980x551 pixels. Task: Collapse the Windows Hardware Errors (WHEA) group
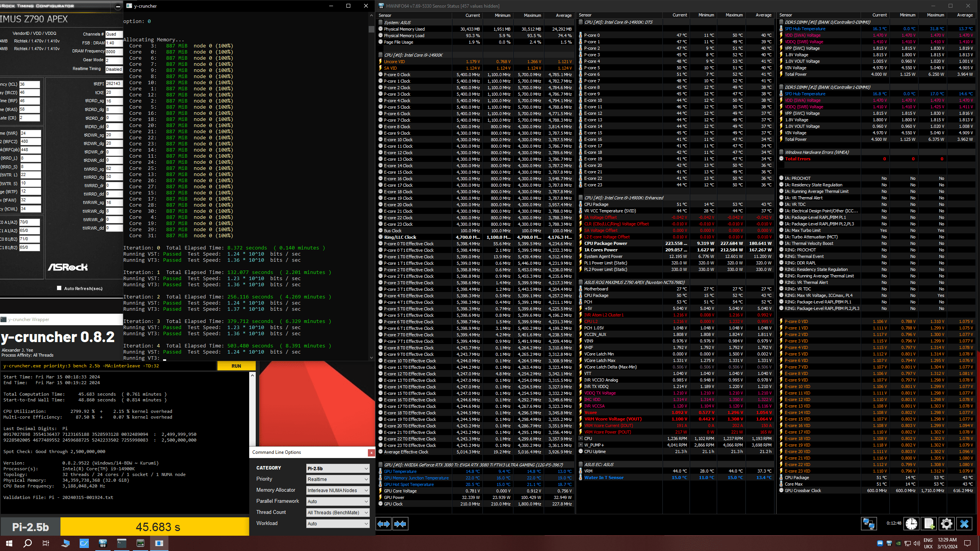[781, 152]
